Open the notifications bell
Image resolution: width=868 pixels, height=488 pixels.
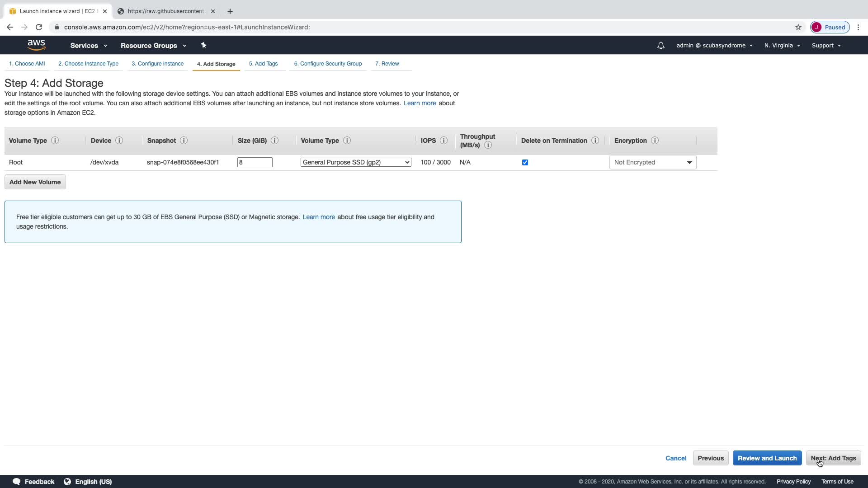coord(660,46)
